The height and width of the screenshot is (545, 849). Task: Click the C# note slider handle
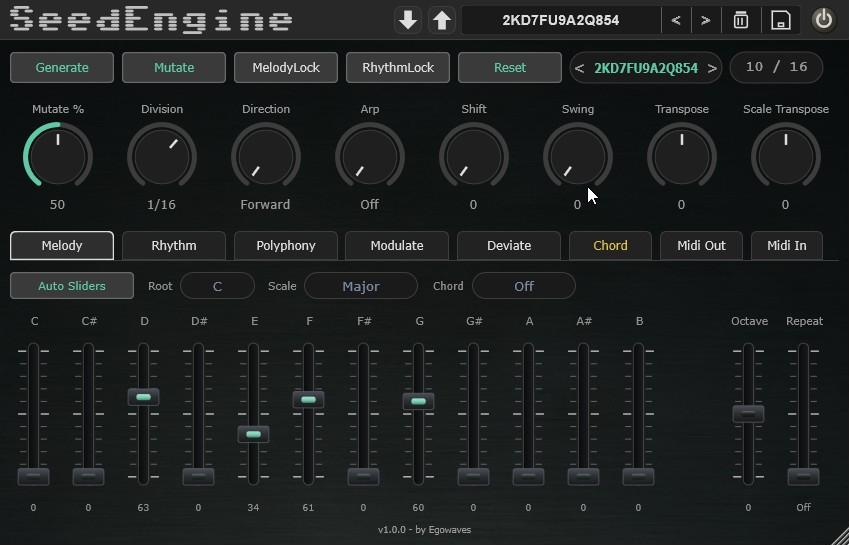point(88,477)
